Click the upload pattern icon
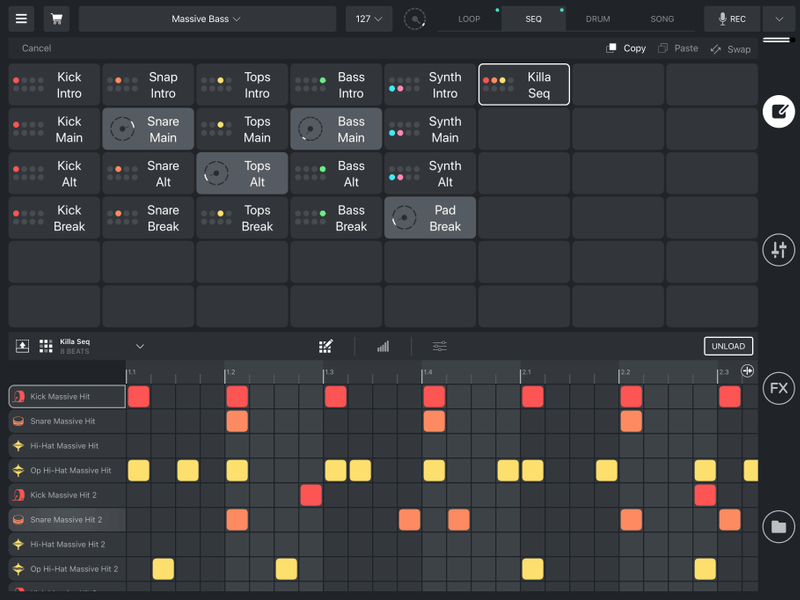Screen dimensions: 800x600 (22, 346)
